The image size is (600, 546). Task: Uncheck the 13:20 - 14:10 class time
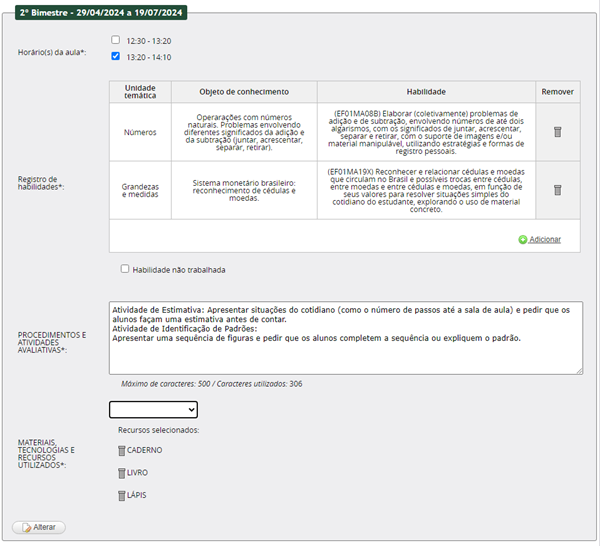coord(116,57)
